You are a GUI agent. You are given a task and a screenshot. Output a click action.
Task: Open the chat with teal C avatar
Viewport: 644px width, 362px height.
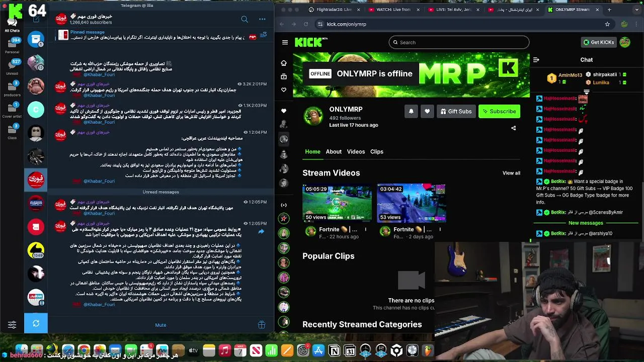click(36, 110)
